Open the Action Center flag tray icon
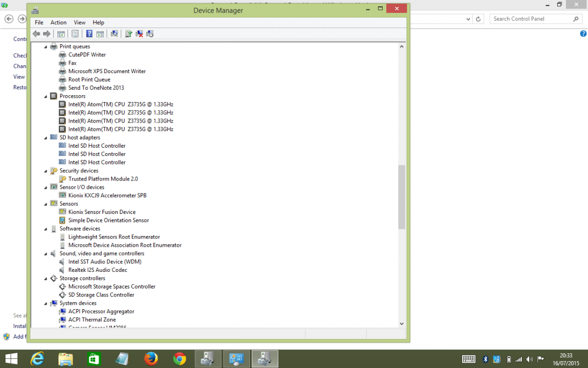The height and width of the screenshot is (368, 588). 541,359
